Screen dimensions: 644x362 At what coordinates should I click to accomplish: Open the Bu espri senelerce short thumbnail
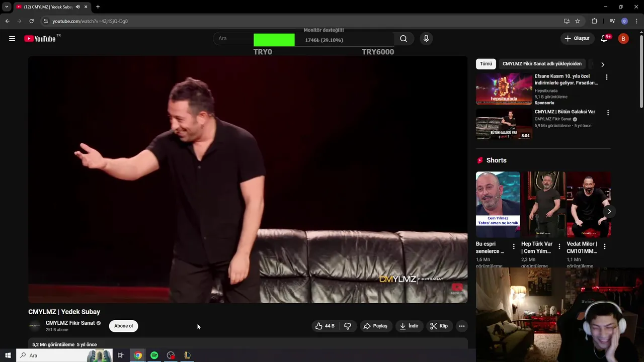498,205
